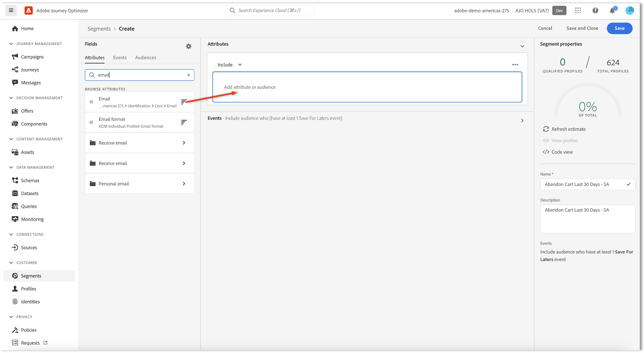Collapse the Attributes section chevron

coord(522,46)
